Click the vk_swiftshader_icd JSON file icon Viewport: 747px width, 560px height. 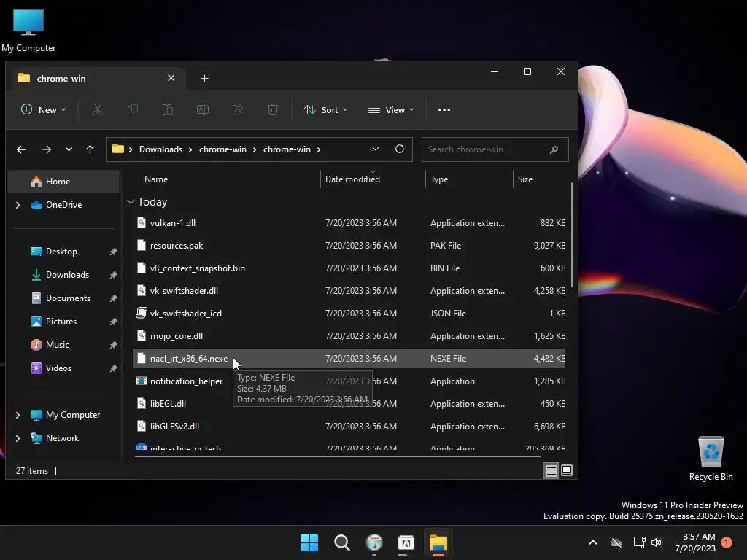pyautogui.click(x=142, y=313)
